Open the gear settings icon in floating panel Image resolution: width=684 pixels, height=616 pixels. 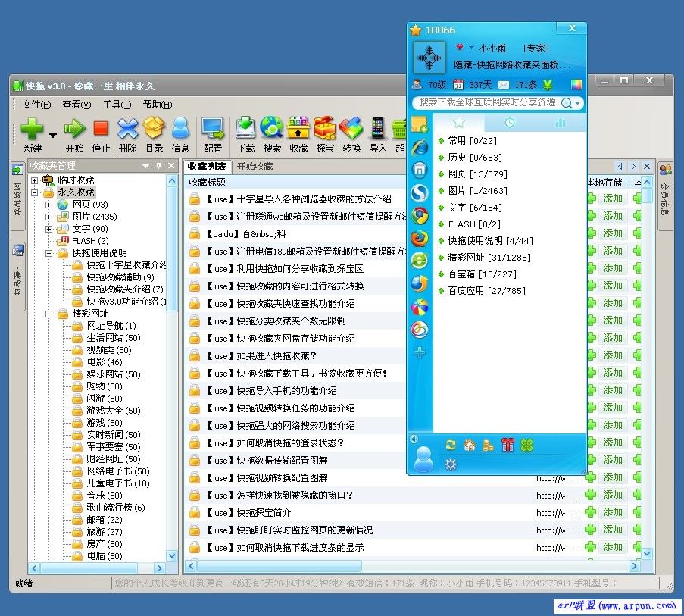[450, 464]
